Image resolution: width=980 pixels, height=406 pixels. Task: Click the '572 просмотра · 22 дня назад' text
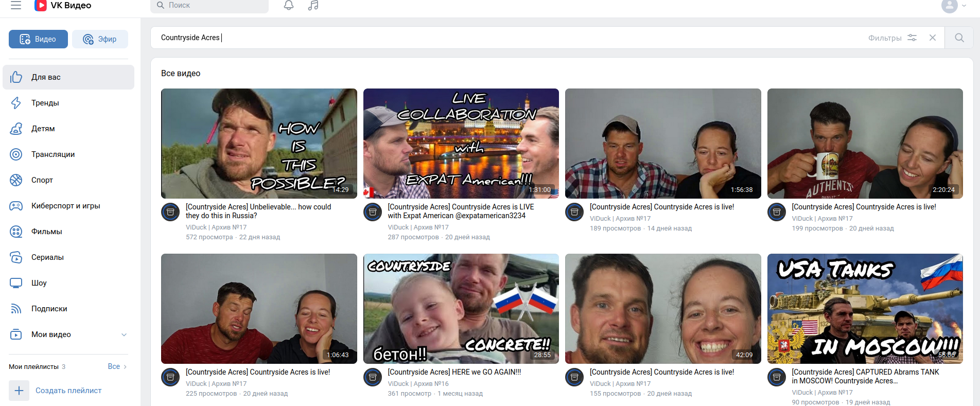pyautogui.click(x=233, y=237)
